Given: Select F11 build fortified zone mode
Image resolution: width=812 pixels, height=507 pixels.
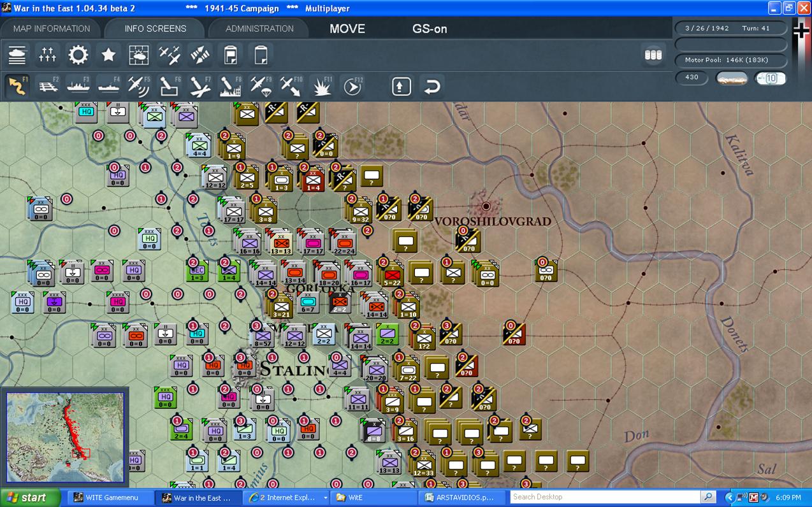Looking at the screenshot, I should tap(322, 86).
